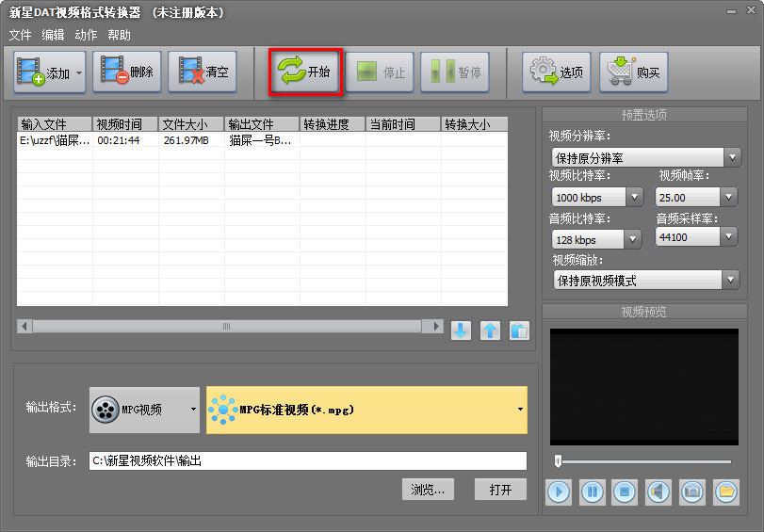Open the 动作 menu
The image size is (764, 532).
(86, 35)
